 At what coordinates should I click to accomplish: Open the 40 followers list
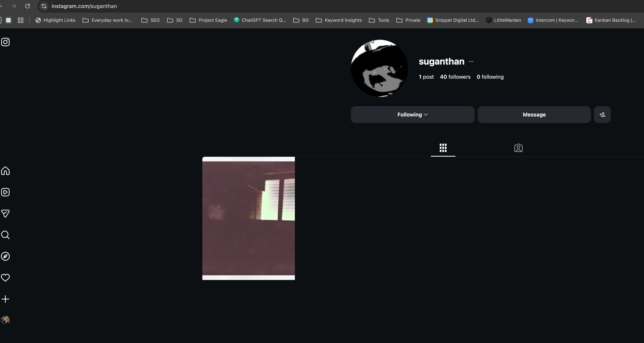[455, 77]
